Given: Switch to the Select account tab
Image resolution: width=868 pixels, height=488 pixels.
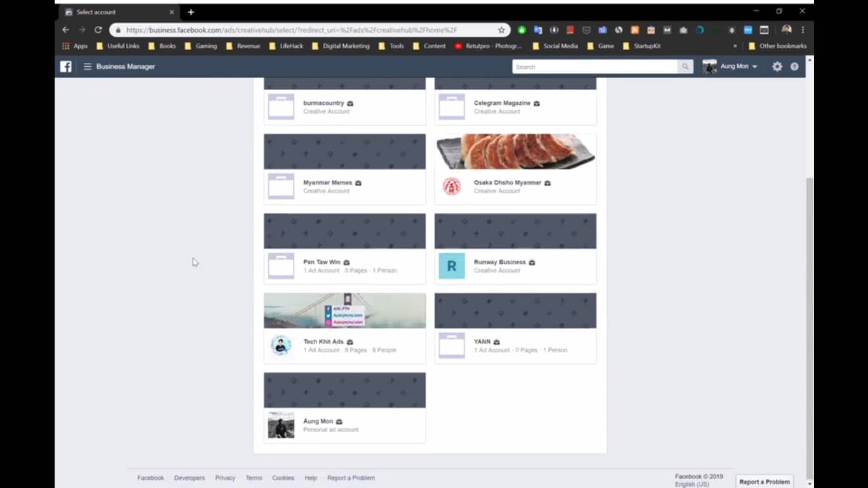Looking at the screenshot, I should point(119,12).
